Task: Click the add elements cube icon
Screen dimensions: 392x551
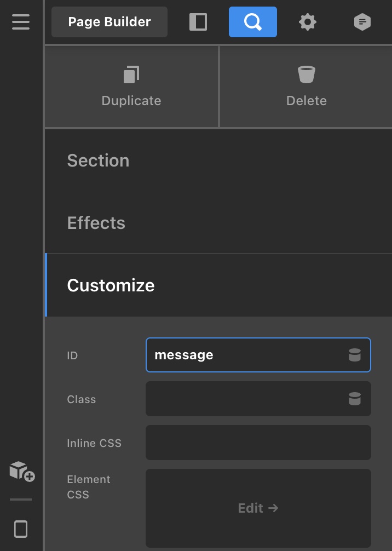Action: pyautogui.click(x=22, y=471)
